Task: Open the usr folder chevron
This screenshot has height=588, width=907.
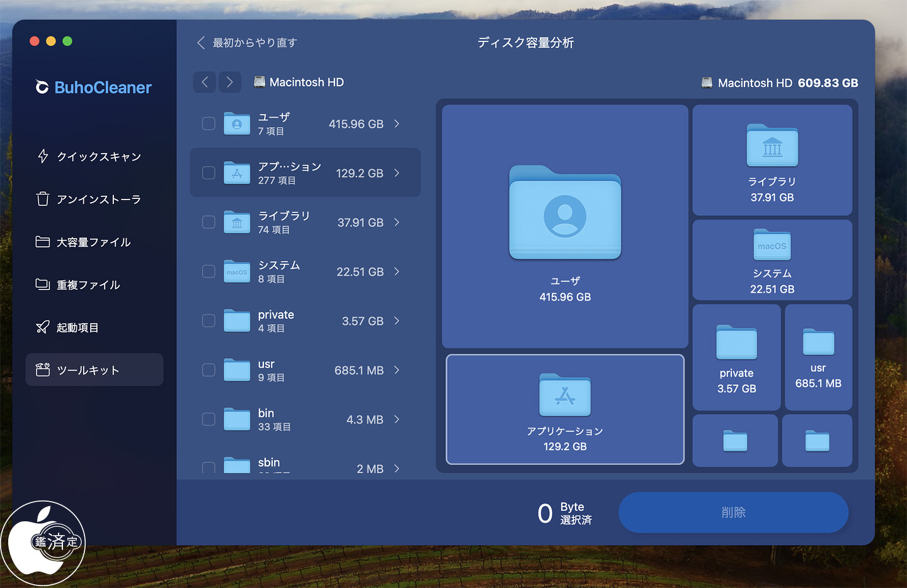Action: (x=397, y=370)
